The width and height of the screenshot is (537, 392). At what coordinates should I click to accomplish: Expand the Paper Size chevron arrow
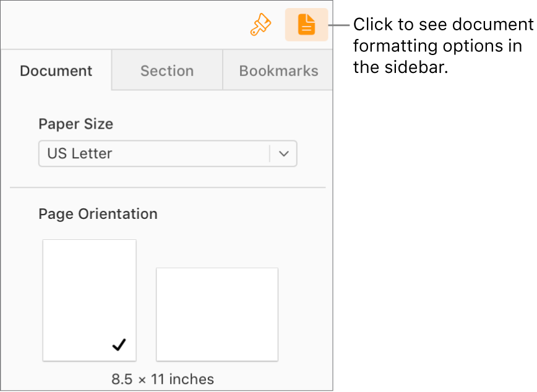tap(284, 154)
